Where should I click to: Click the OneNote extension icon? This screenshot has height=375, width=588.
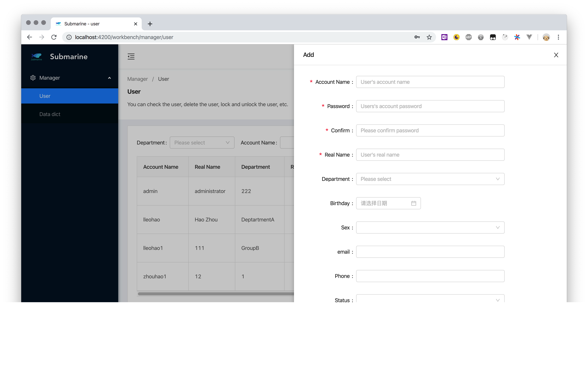444,37
